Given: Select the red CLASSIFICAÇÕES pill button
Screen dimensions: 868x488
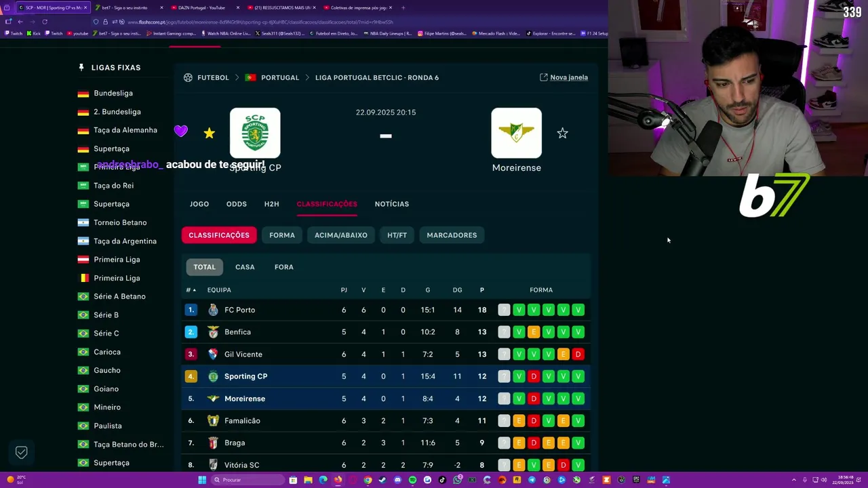Looking at the screenshot, I should coord(219,235).
